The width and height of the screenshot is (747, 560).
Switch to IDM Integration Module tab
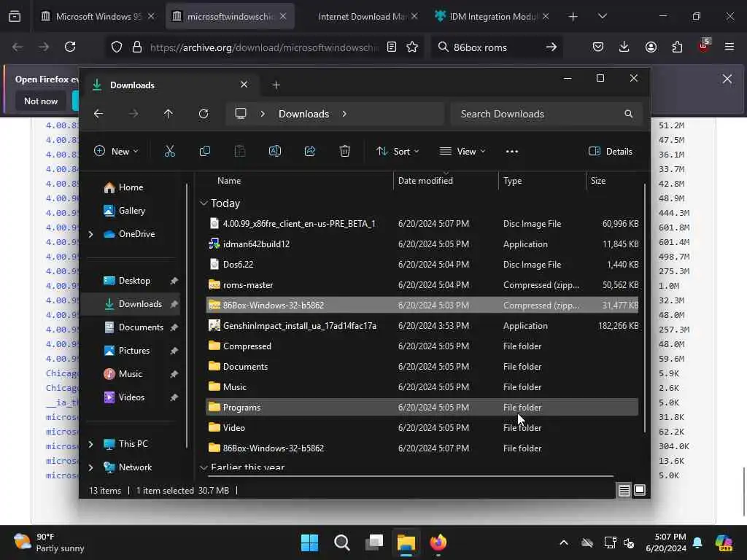click(x=492, y=16)
